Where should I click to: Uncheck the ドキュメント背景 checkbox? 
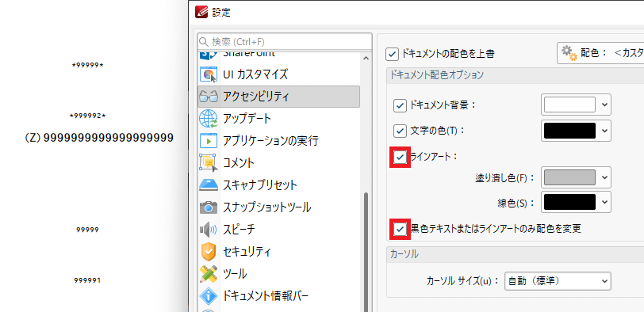400,105
